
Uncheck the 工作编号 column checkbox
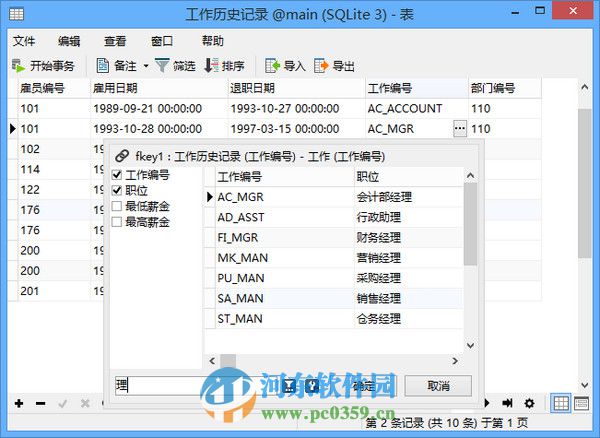pyautogui.click(x=117, y=175)
